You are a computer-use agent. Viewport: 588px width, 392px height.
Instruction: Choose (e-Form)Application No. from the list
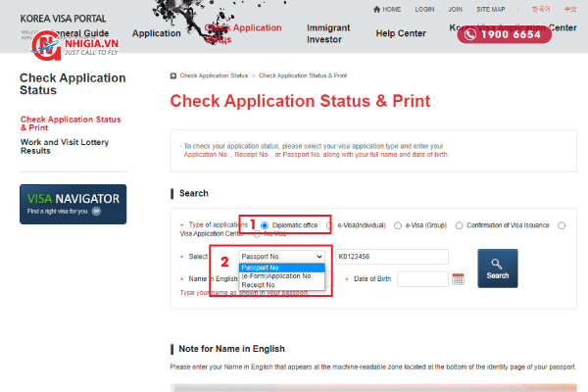click(277, 276)
